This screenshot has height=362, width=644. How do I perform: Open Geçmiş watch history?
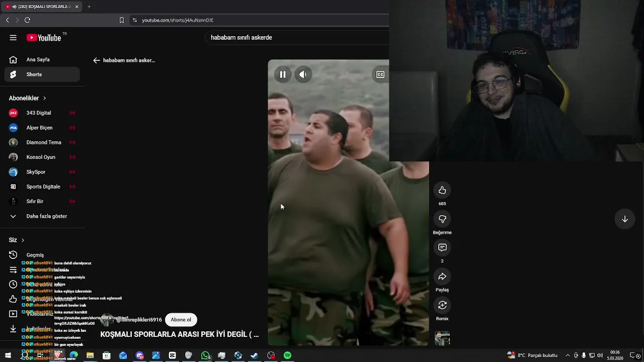pos(42,255)
